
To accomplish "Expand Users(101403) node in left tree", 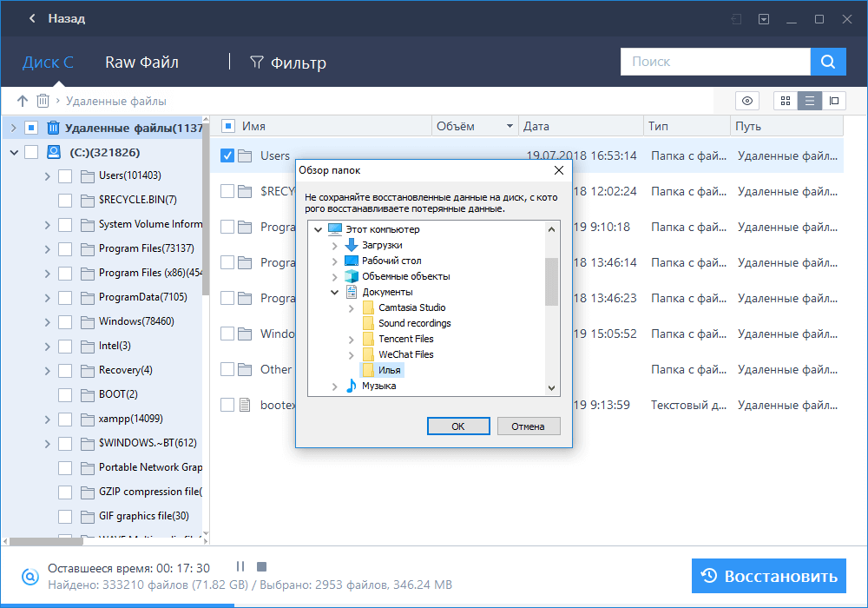I will 47,175.
